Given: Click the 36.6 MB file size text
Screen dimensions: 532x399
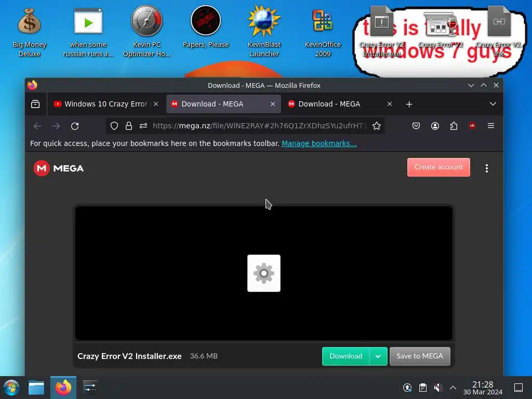Looking at the screenshot, I should tap(204, 356).
